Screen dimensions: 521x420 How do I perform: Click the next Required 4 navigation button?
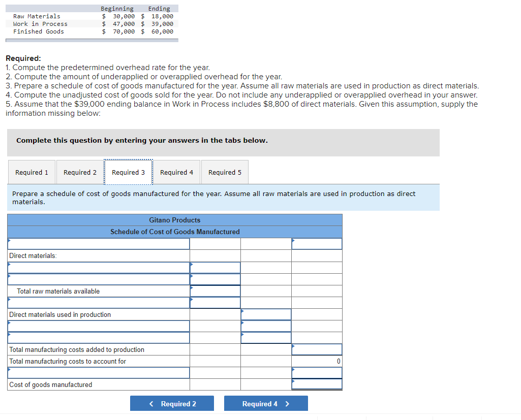(266, 403)
